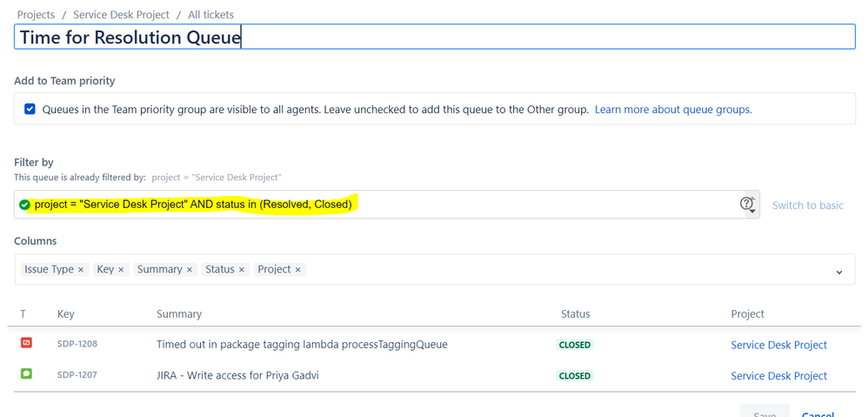The image size is (868, 417).
Task: Open issue key SDP-1207
Action: tap(77, 375)
